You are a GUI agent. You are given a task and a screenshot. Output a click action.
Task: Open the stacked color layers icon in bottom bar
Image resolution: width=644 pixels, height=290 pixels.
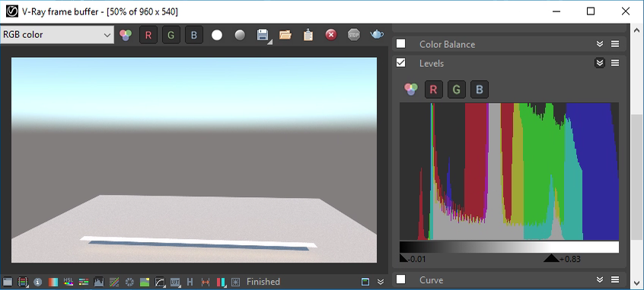[x=23, y=282]
